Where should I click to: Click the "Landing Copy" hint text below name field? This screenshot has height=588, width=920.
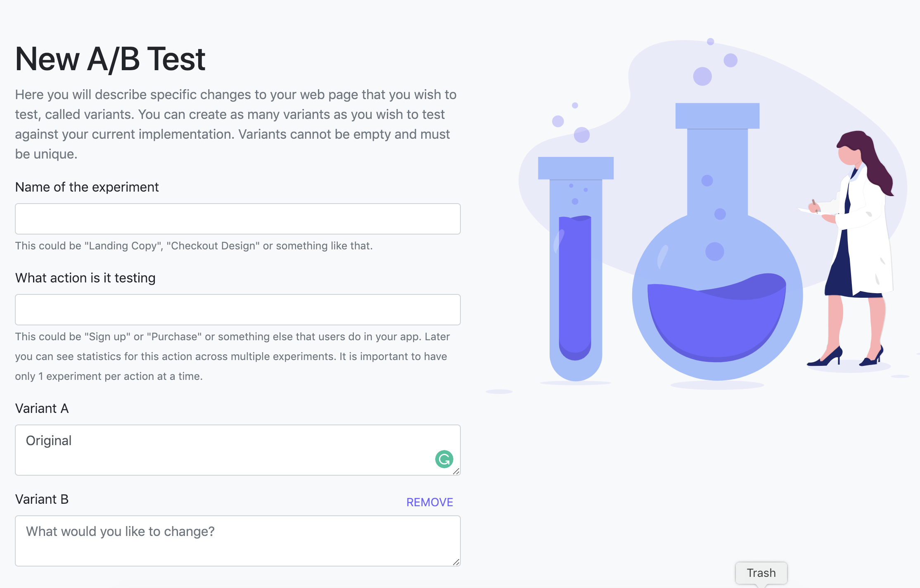coord(194,246)
